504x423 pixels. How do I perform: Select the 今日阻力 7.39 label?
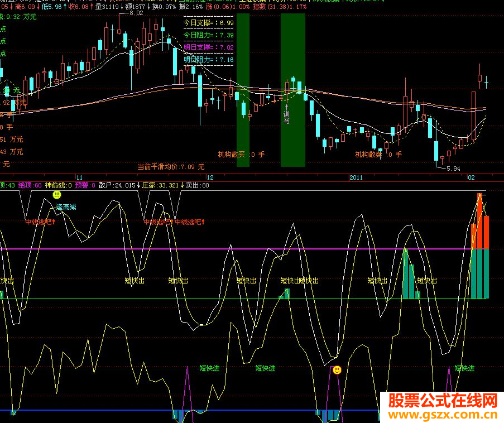tap(209, 35)
